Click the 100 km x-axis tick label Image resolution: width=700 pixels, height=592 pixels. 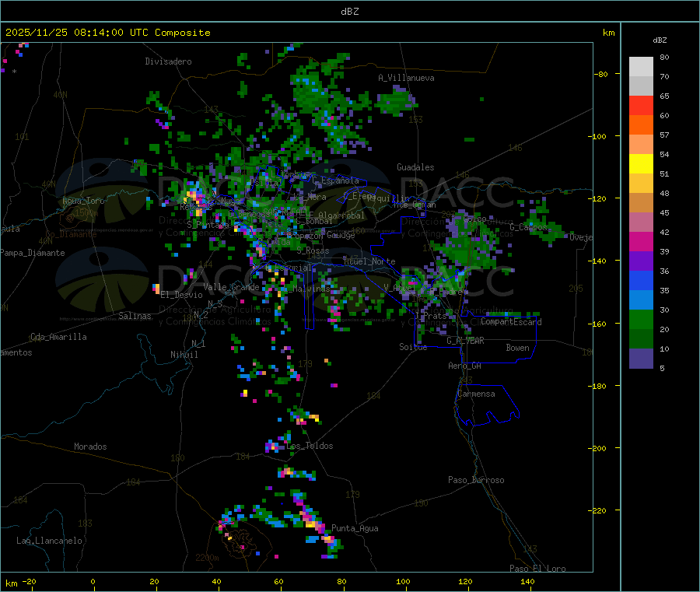coord(403,581)
